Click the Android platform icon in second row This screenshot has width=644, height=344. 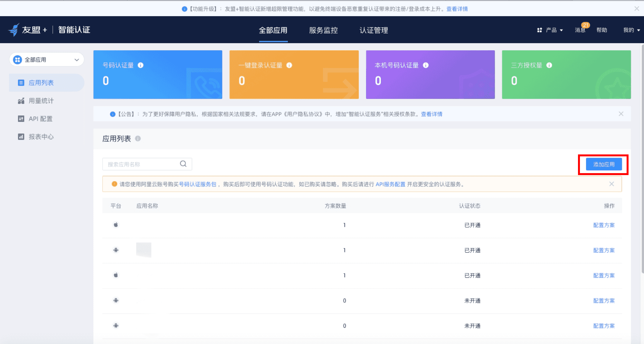(x=116, y=250)
